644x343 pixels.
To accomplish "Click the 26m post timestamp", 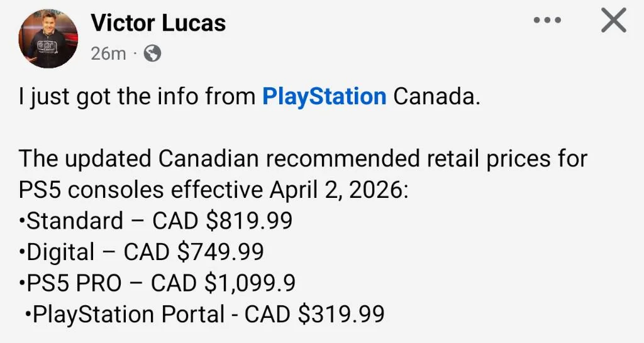I will pyautogui.click(x=108, y=53).
